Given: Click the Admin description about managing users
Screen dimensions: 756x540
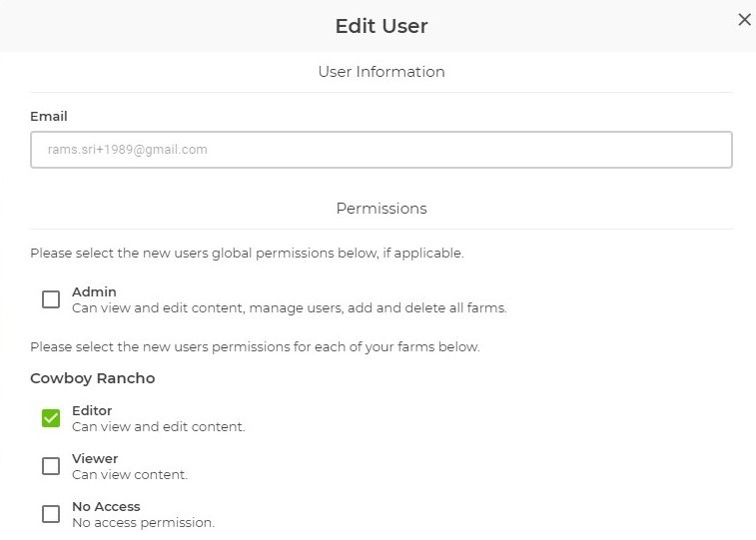Looking at the screenshot, I should point(290,308).
